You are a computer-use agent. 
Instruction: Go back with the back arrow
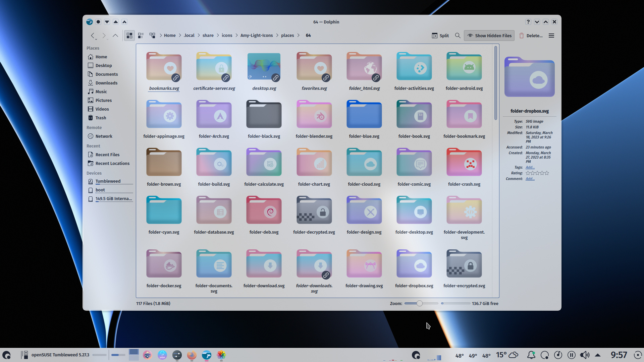tap(93, 36)
